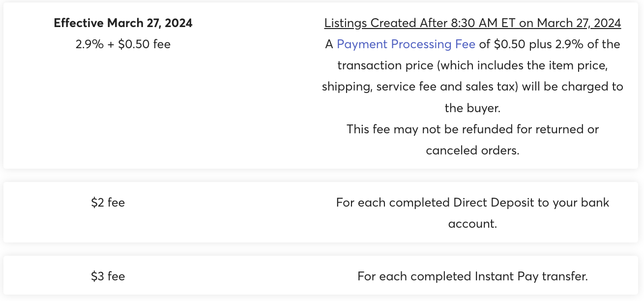The image size is (644, 301).
Task: Click the Effective March 27, 2024 heading
Action: 123,23
